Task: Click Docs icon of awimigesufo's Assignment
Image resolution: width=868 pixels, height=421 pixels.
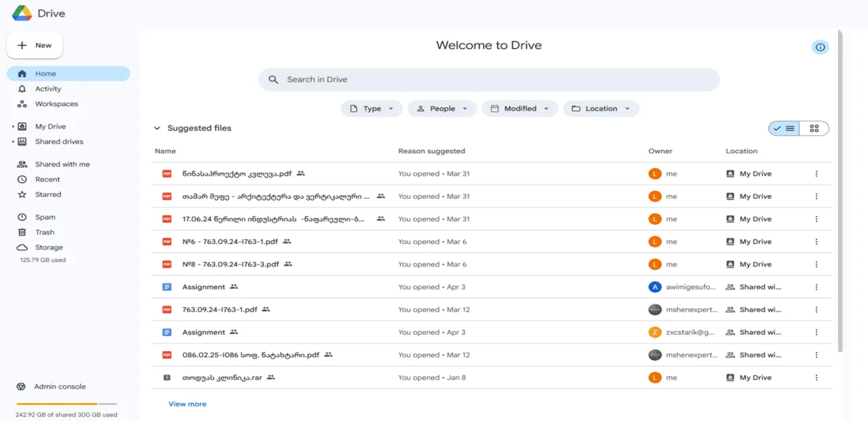Action: (x=167, y=287)
